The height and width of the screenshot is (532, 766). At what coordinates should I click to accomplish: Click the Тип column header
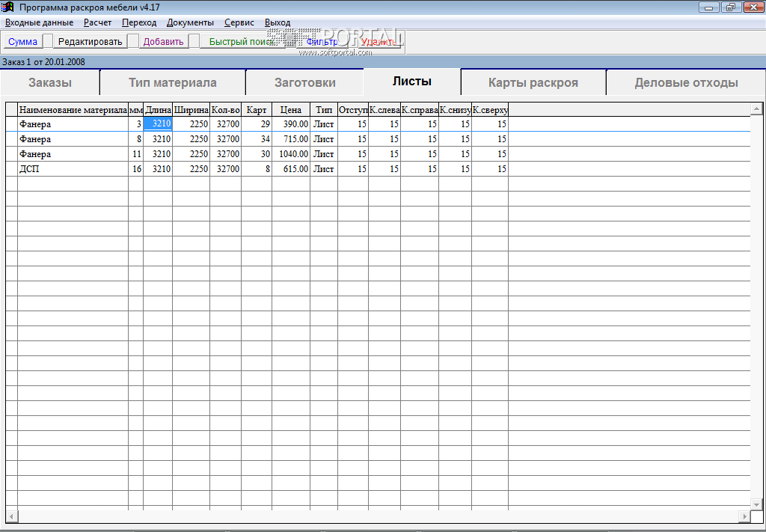tap(323, 110)
